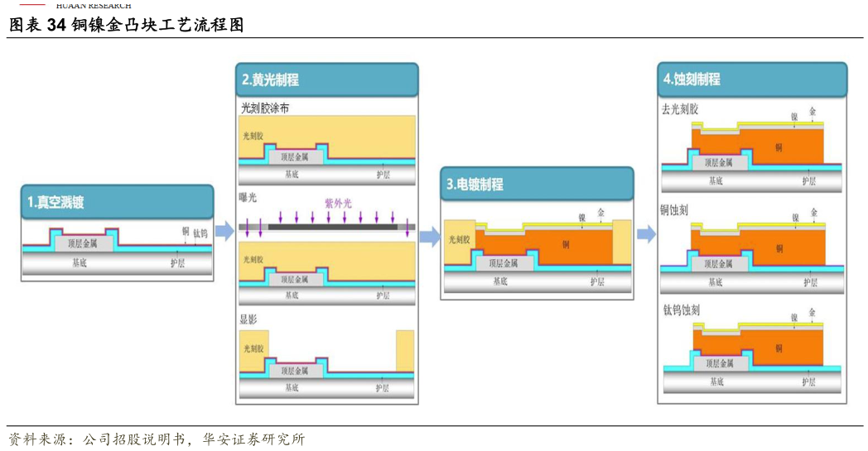The image size is (868, 451).
Task: Click 光刻胶 in the 显影 diagram
Action: coord(253,348)
